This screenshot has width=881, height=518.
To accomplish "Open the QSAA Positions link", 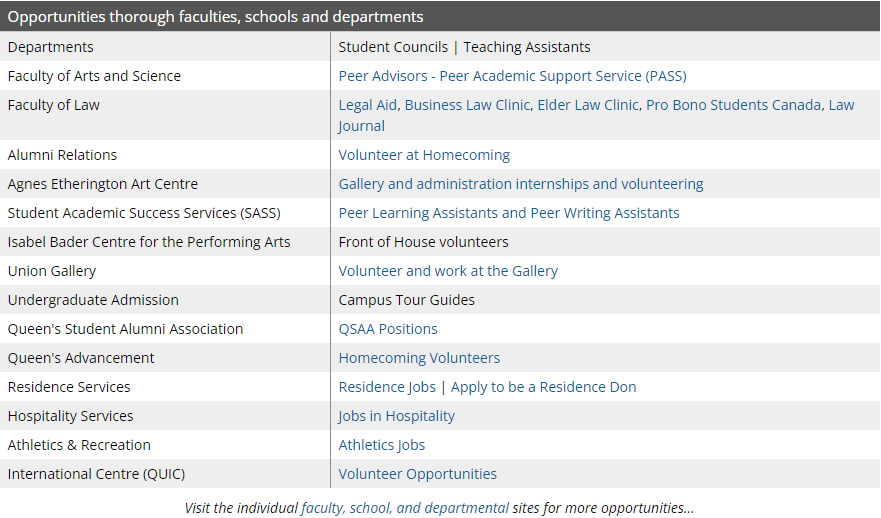I will [x=388, y=329].
